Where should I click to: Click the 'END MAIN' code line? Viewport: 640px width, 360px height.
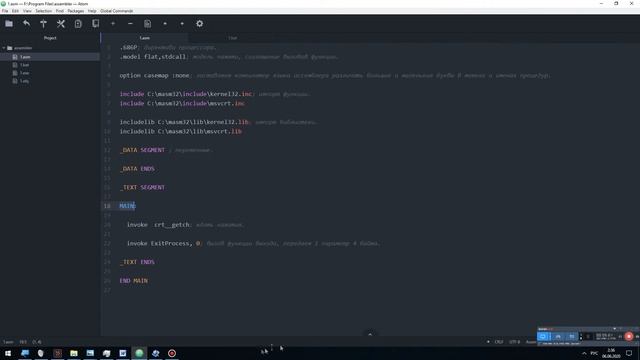pyautogui.click(x=133, y=281)
